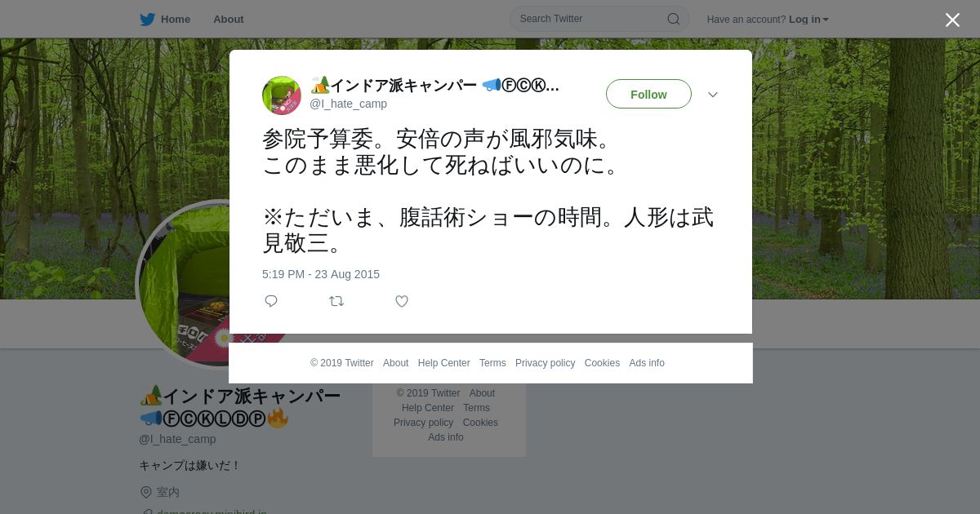The image size is (980, 514).
Task: Click the 5:19 PM - 23 Aug 2015 timestamp
Action: 321,274
